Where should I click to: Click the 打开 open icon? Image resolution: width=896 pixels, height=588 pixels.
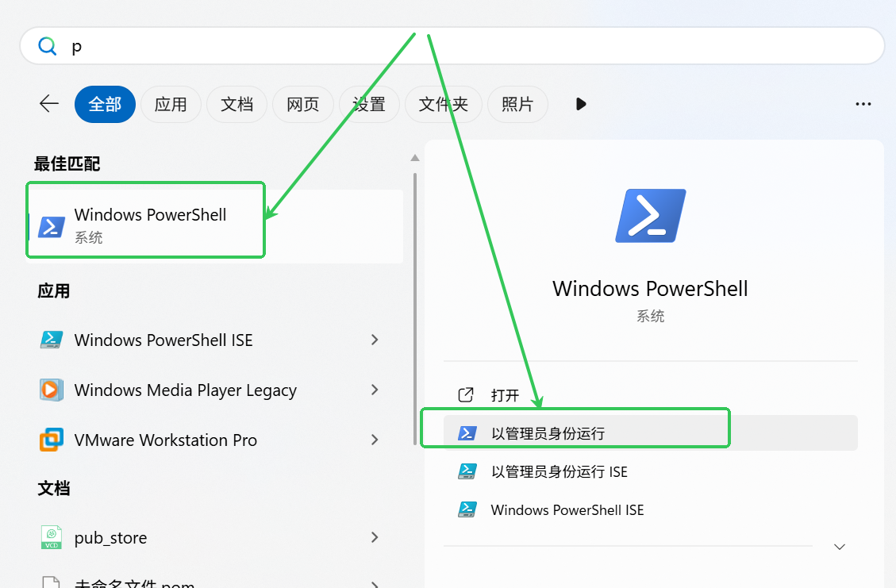tap(466, 395)
